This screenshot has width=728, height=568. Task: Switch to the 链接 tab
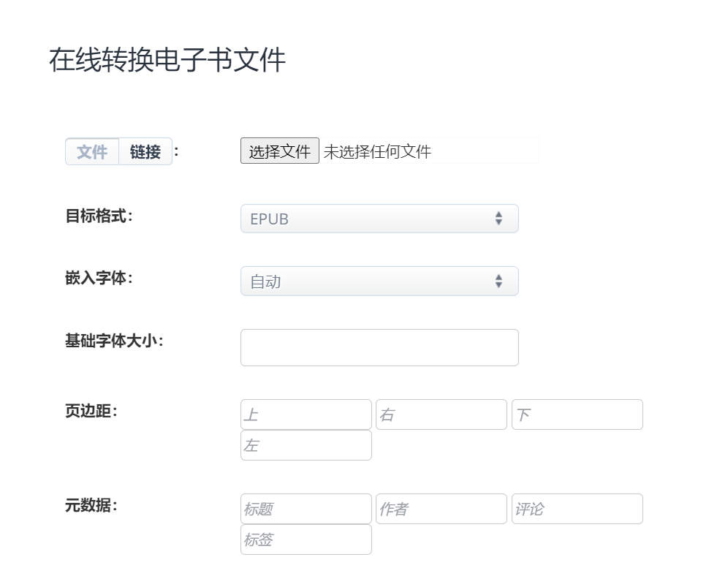coord(145,151)
